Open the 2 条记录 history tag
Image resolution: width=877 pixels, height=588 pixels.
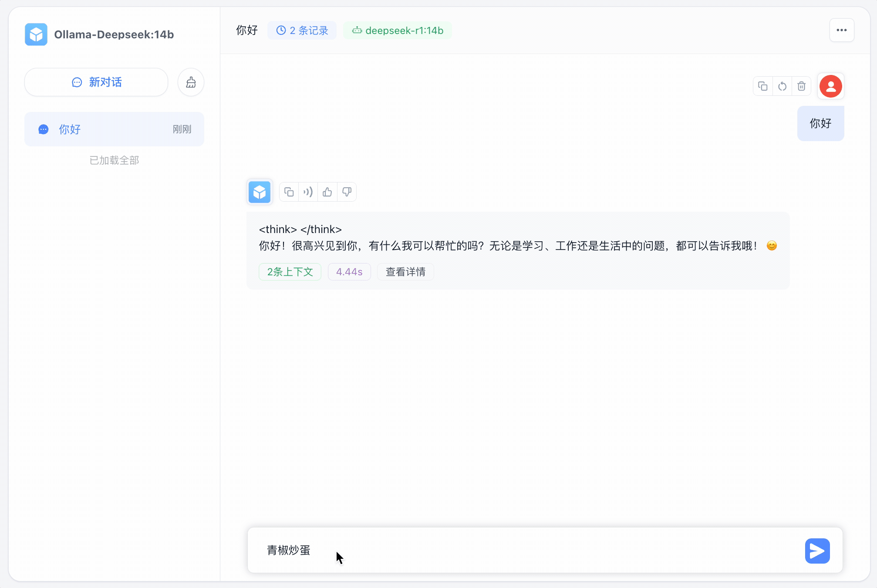click(302, 30)
